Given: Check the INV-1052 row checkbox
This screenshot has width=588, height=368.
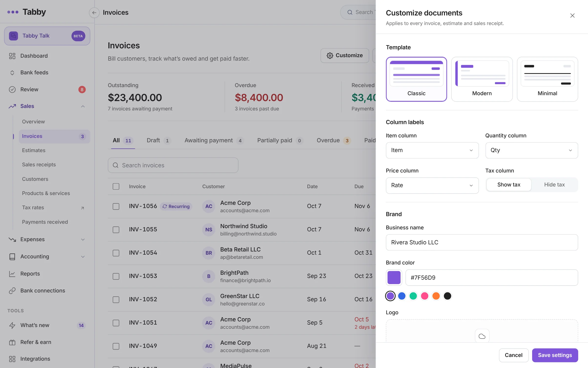Looking at the screenshot, I should [116, 300].
